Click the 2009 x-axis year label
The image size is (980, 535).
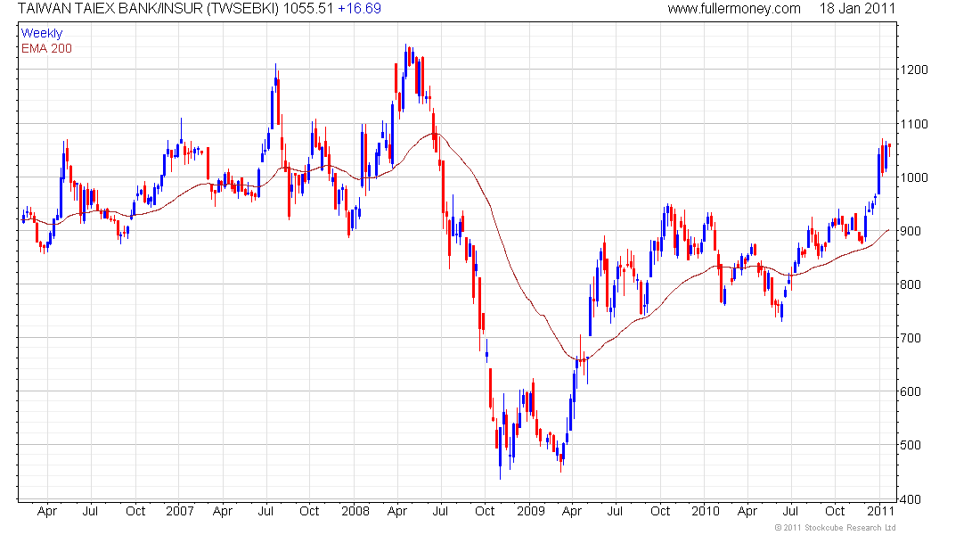pyautogui.click(x=531, y=511)
